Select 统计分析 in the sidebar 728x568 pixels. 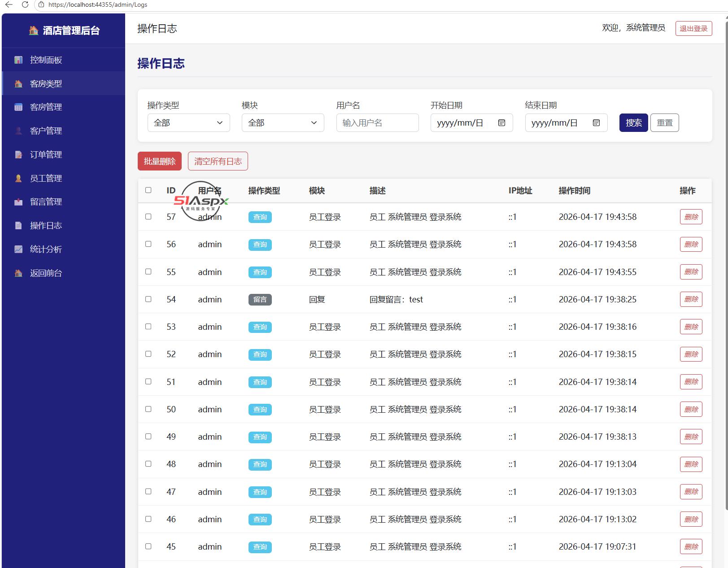(63, 249)
